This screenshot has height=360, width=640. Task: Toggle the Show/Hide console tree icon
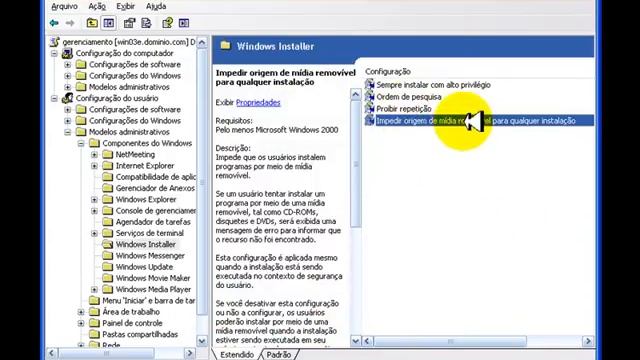point(109,23)
